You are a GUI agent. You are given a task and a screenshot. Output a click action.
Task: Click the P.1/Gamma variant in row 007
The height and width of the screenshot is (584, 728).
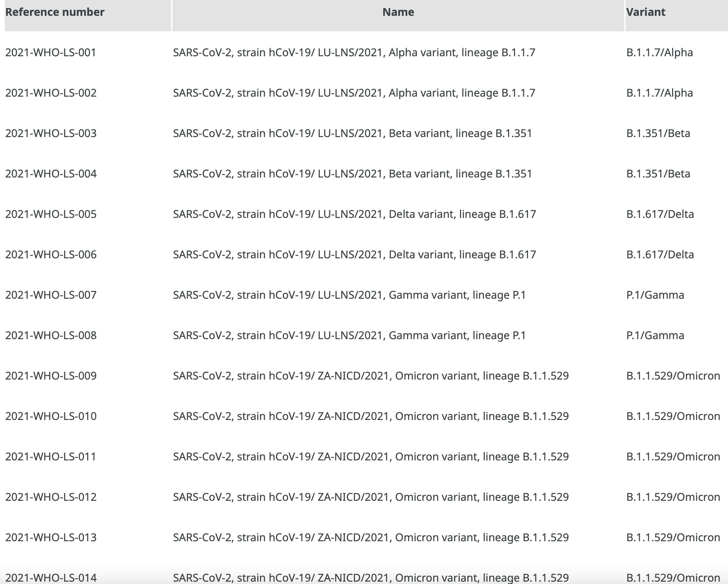click(x=655, y=295)
